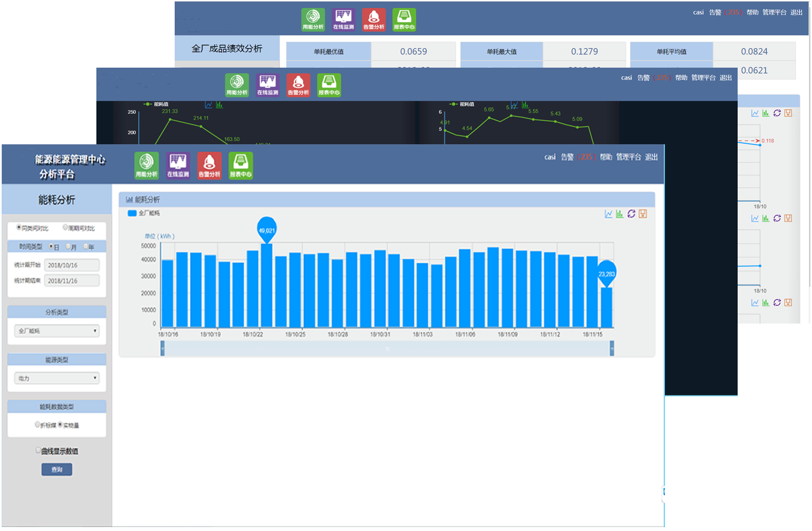The width and height of the screenshot is (812, 531).
Task: Select 周期间对比 radio option
Action: click(x=65, y=228)
